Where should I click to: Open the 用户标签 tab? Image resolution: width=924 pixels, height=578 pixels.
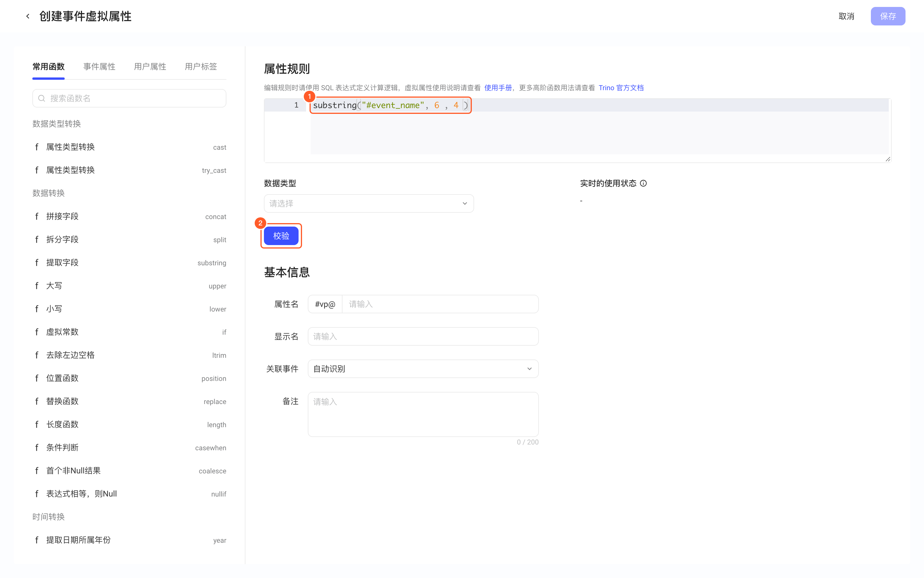(x=201, y=66)
